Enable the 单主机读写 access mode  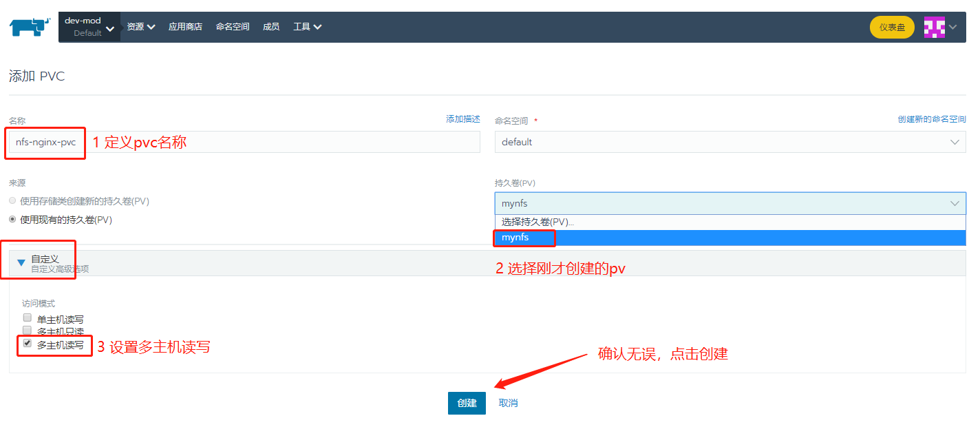[x=26, y=317]
